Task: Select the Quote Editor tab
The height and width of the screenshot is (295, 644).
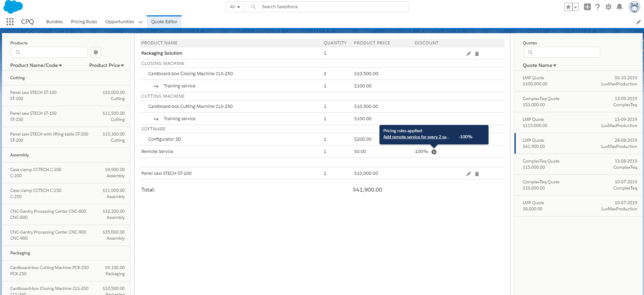Action: pos(164,22)
